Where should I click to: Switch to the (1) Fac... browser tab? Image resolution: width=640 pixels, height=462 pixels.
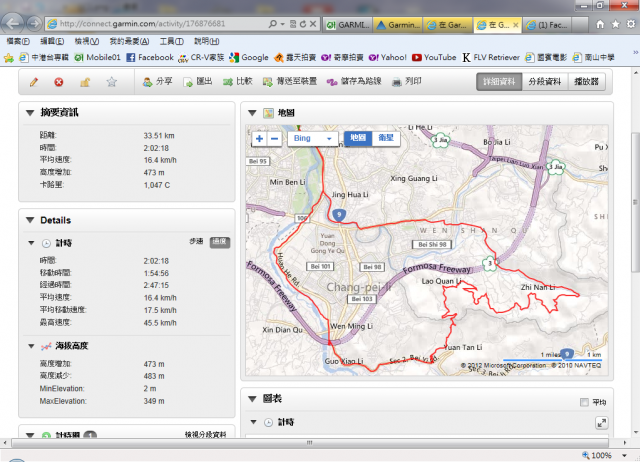tap(547, 25)
